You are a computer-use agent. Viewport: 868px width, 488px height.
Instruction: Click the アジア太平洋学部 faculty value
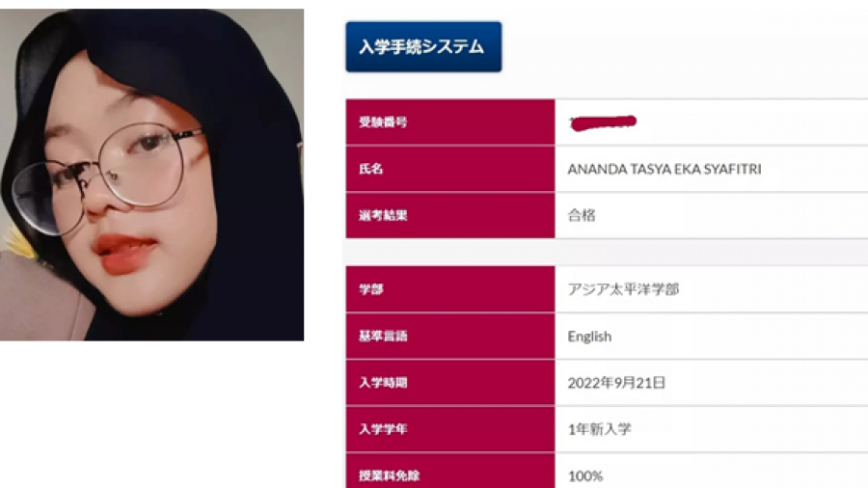coord(623,288)
